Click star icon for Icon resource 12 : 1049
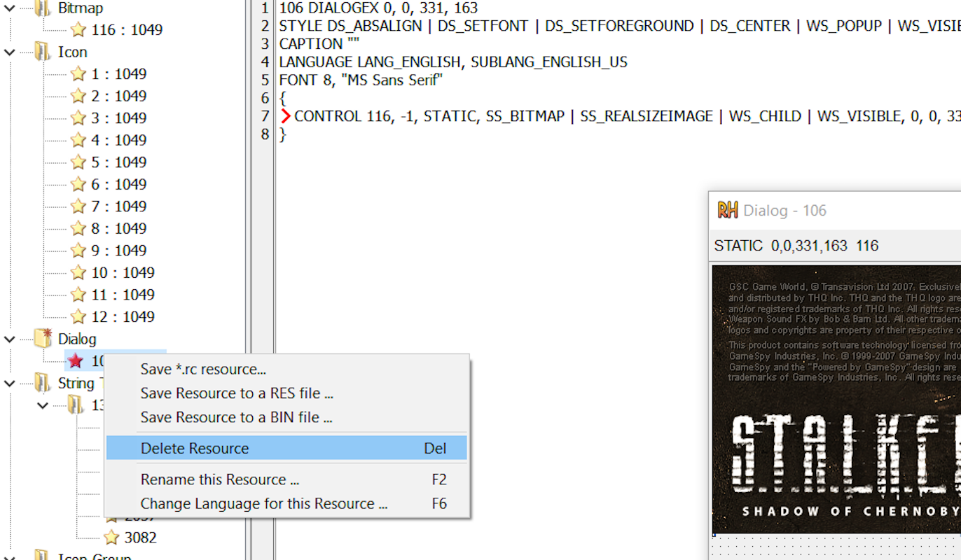This screenshot has width=961, height=560. (x=78, y=316)
